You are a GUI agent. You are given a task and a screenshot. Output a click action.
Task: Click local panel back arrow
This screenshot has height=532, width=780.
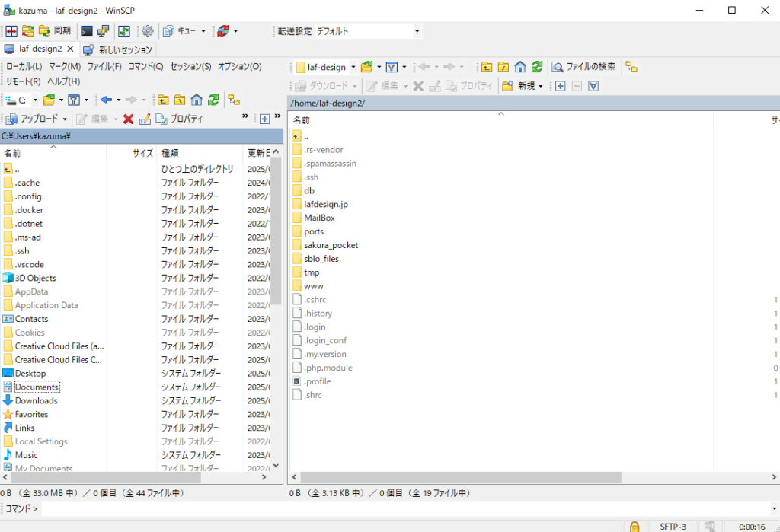click(x=106, y=100)
